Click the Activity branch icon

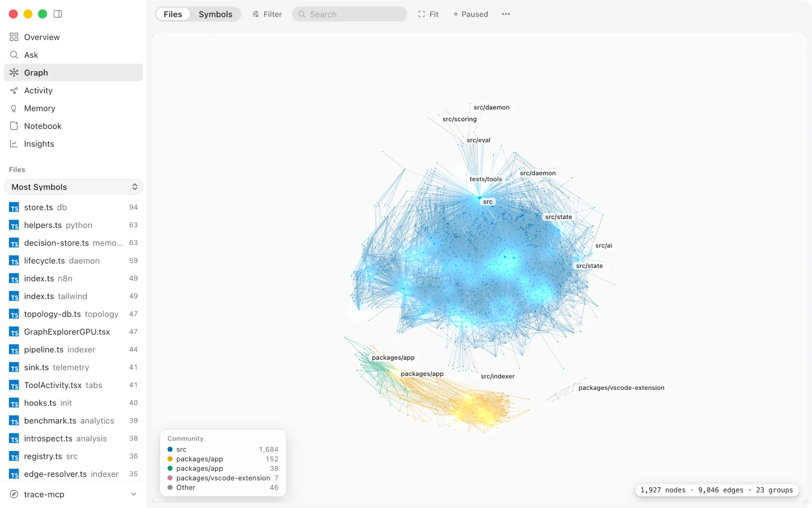14,91
